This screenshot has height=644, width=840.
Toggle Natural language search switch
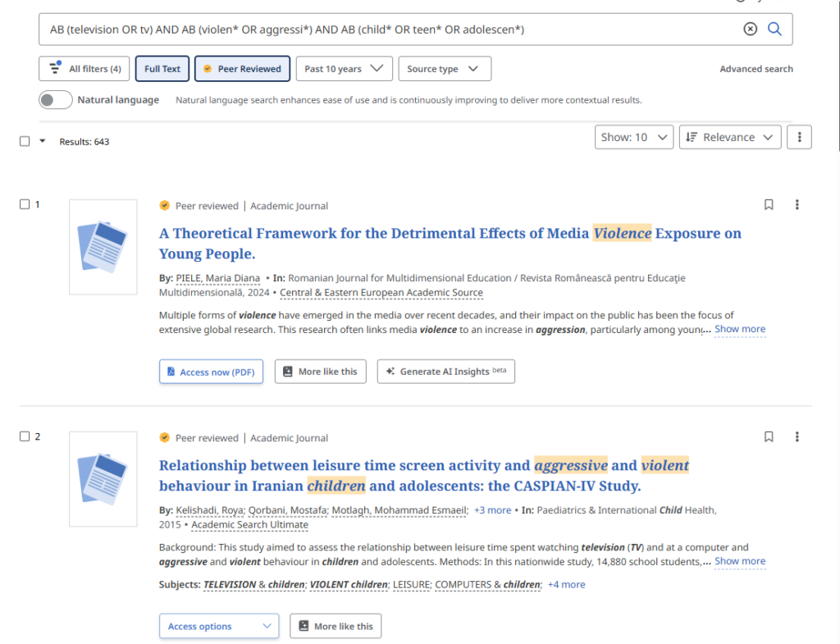click(x=56, y=100)
